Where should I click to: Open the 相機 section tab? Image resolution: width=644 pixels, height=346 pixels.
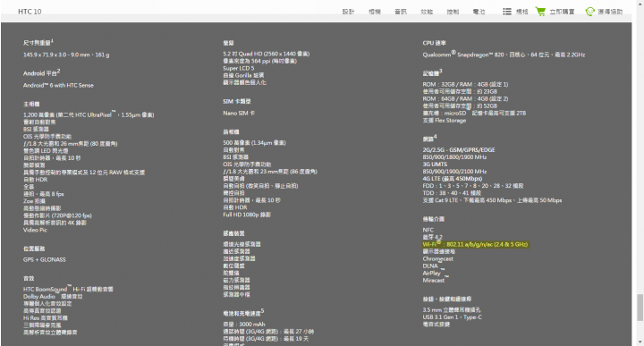click(x=375, y=12)
